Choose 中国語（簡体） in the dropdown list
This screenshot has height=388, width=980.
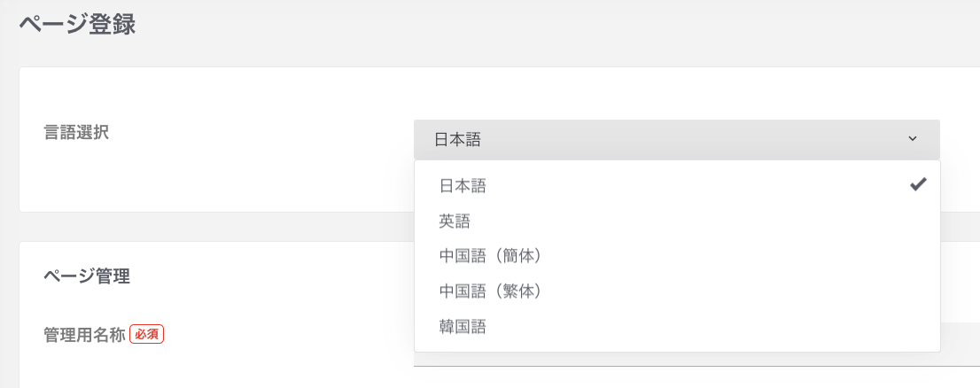pos(490,256)
